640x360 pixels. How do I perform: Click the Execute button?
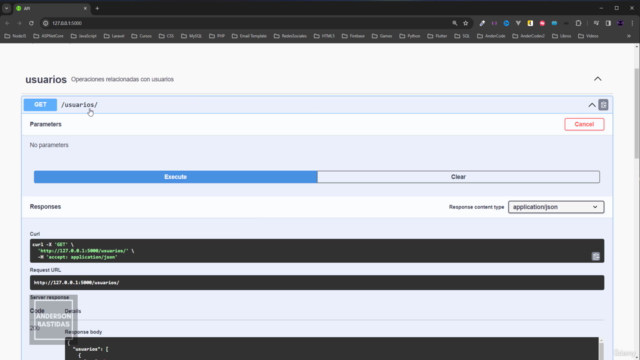click(x=176, y=177)
